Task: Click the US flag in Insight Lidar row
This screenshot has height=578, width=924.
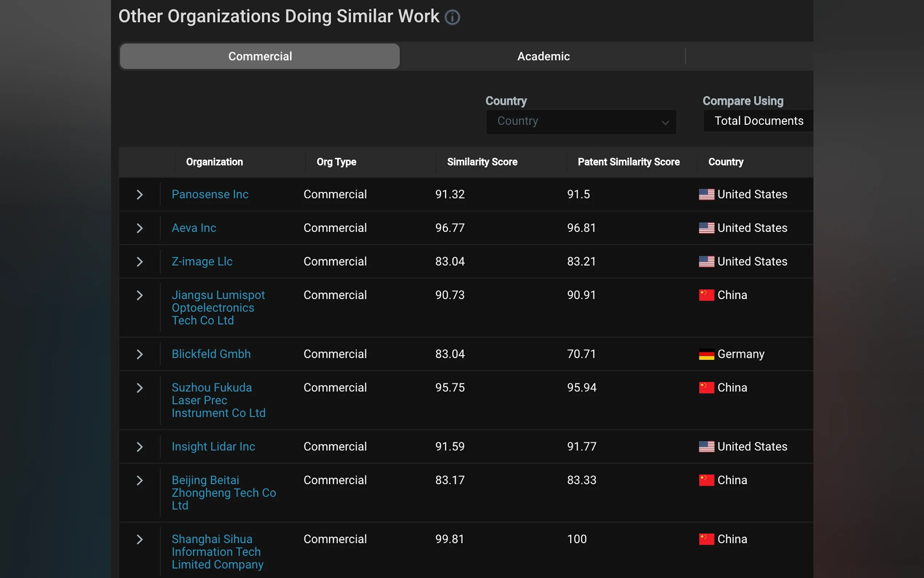Action: 706,447
